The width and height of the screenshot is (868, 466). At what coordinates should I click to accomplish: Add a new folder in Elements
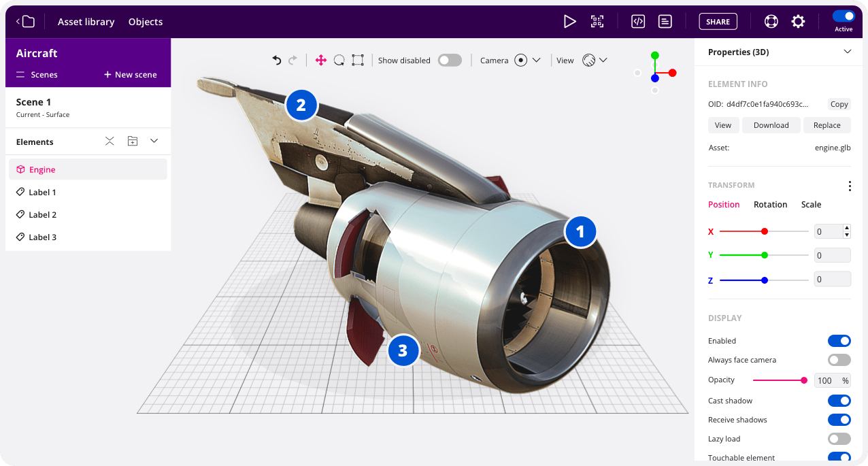pos(133,142)
